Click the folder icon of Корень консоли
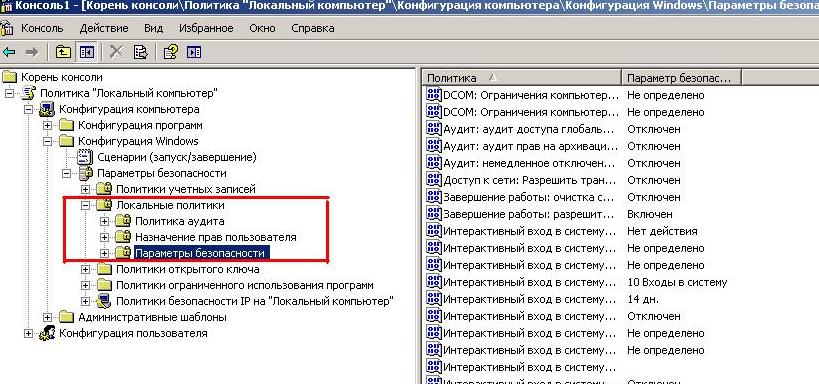The image size is (819, 384). [x=9, y=77]
